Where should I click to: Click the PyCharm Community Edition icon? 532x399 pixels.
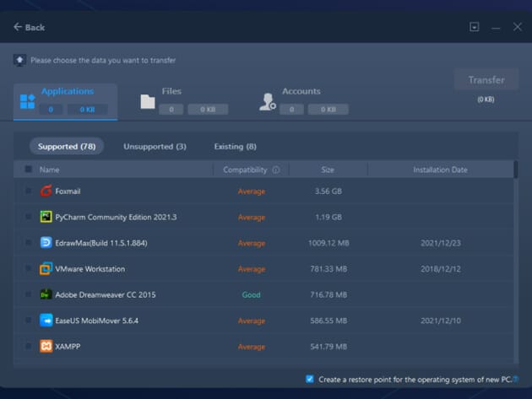coord(46,218)
